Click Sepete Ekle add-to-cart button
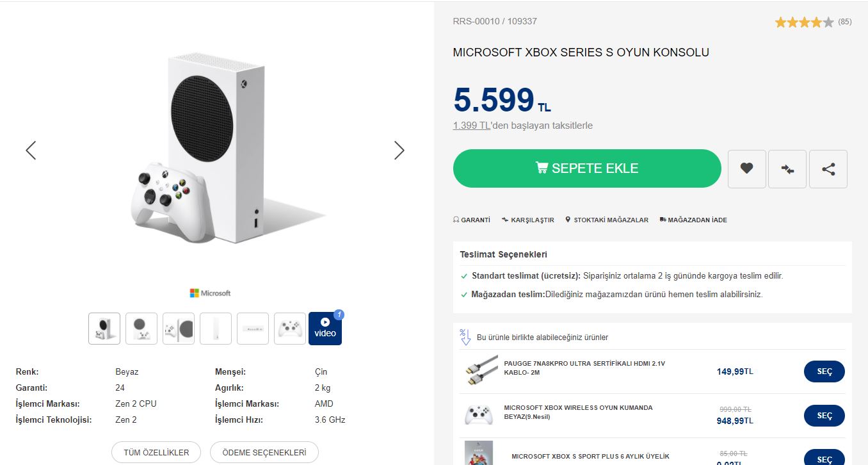868x465 pixels. (587, 168)
